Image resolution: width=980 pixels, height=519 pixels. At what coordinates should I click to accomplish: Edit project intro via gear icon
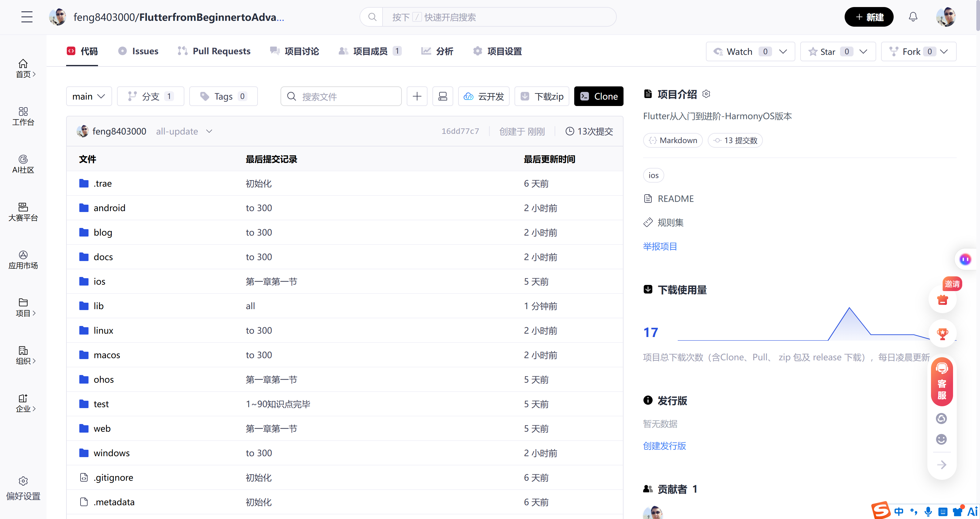(706, 94)
